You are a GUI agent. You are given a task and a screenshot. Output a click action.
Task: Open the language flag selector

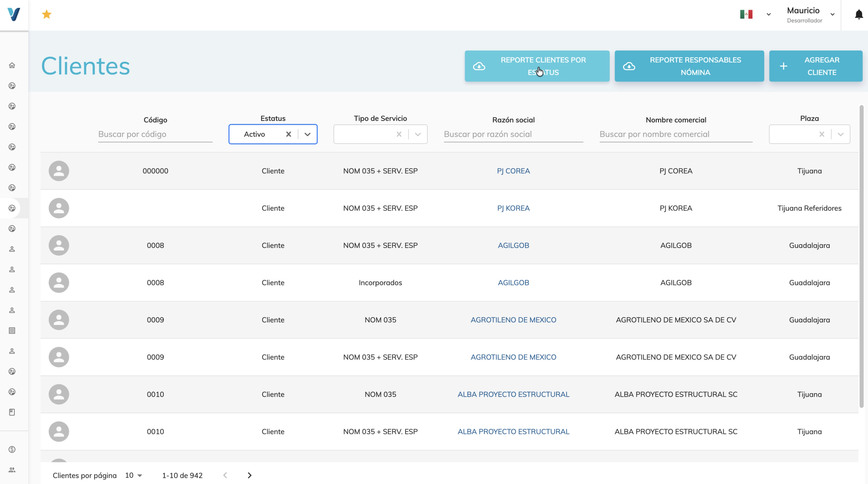point(768,14)
